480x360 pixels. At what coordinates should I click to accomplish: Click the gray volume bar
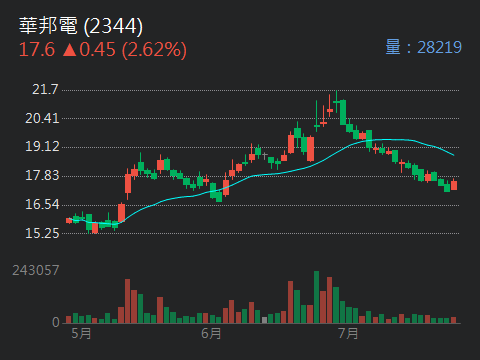[x=264, y=320]
